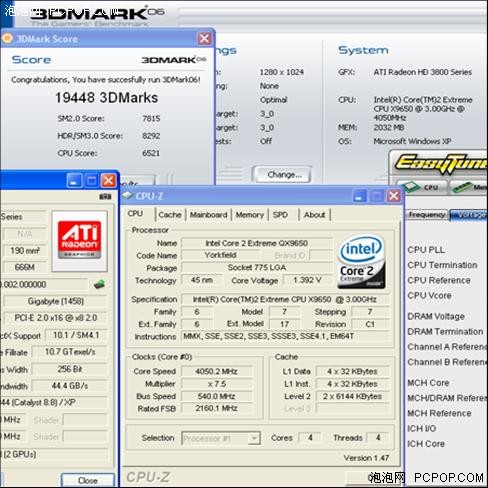Click the 44.4 GB/s bandwidth value

(70, 386)
